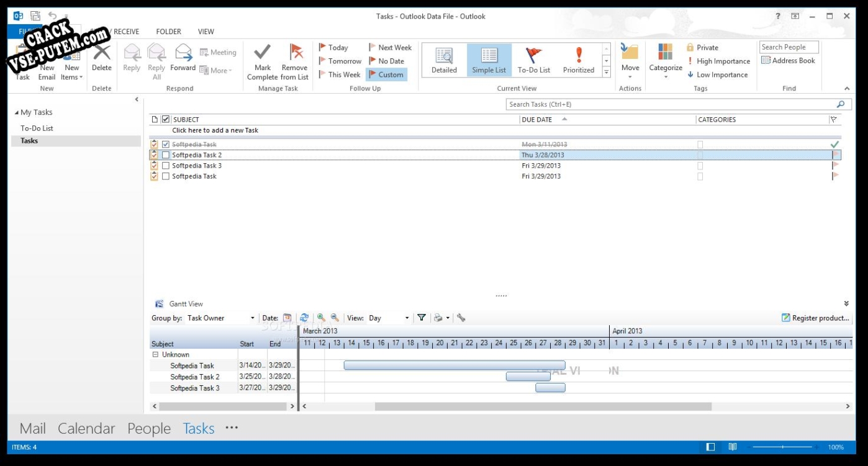Viewport: 868px width, 466px height.
Task: Check the Softpedia Task 3 checkbox
Action: (x=166, y=166)
